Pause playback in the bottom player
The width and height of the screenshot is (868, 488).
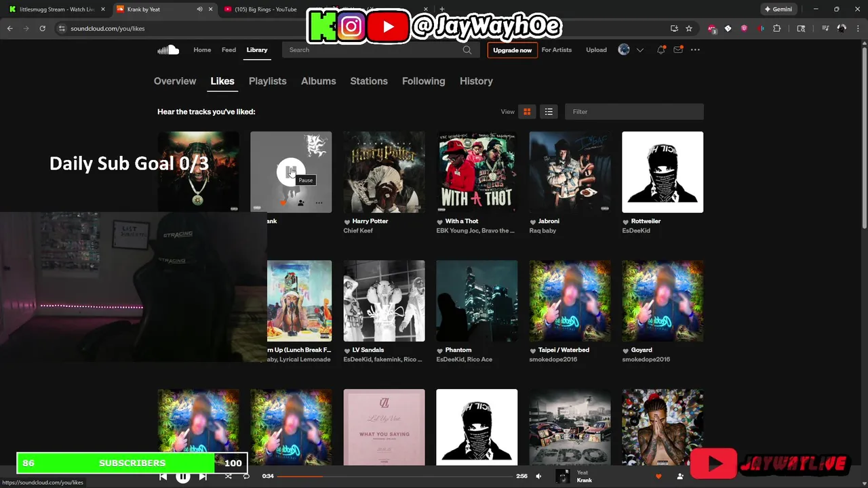click(183, 476)
